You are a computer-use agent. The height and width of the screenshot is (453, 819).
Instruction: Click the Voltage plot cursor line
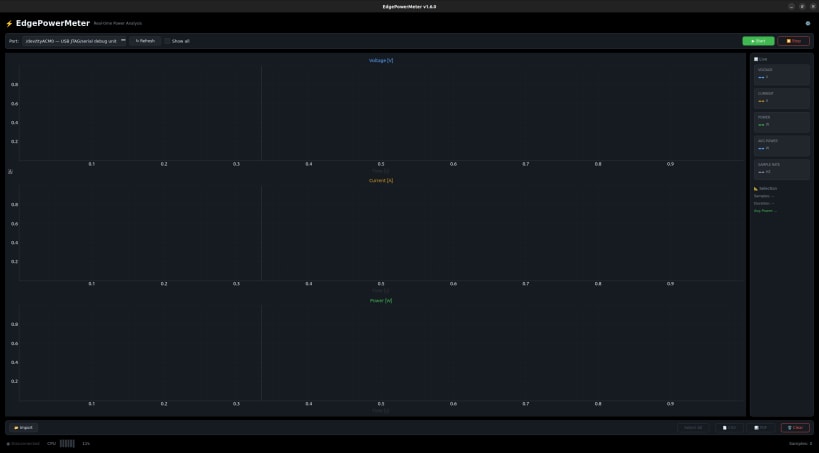coord(262,113)
